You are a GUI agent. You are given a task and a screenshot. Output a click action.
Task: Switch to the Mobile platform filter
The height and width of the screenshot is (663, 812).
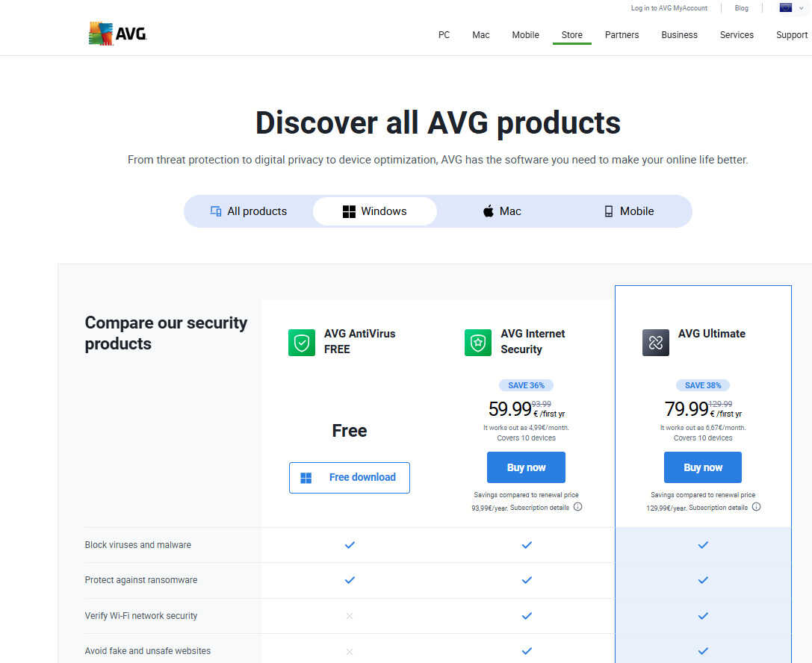point(628,211)
